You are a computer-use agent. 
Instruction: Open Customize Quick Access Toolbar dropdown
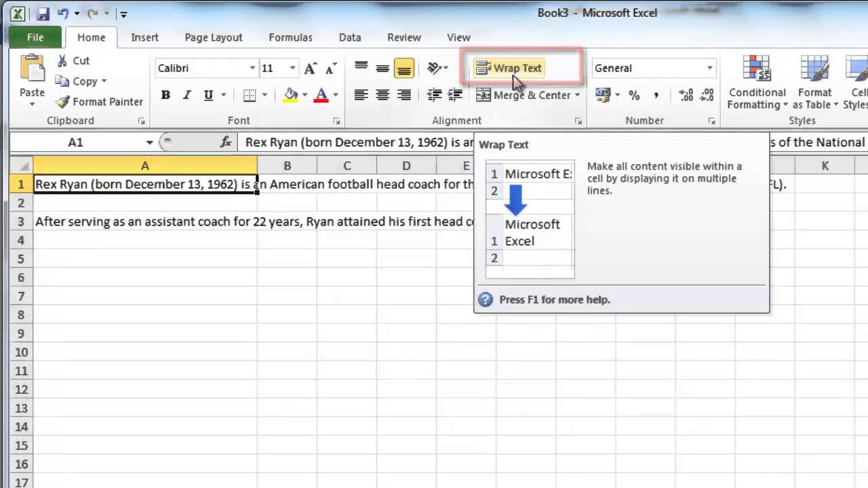(x=123, y=14)
